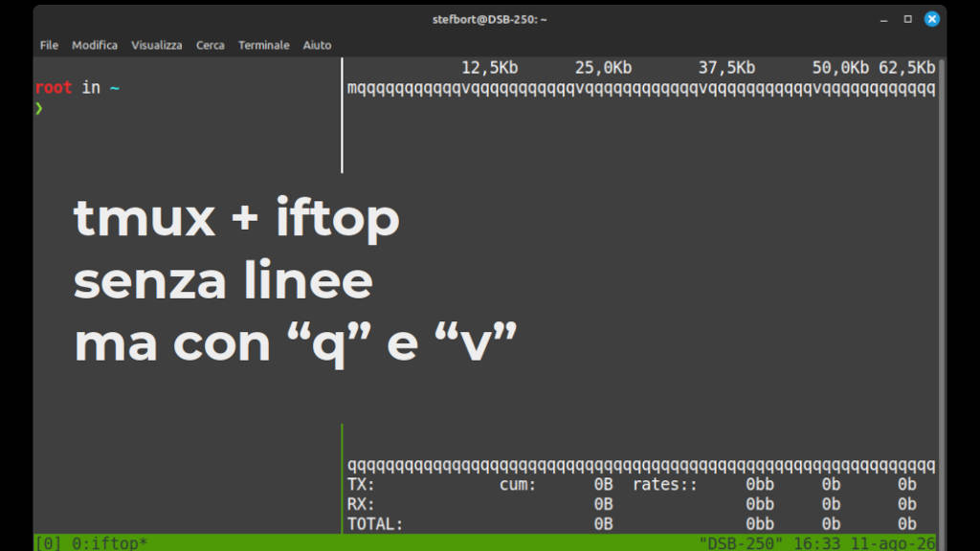
Task: Click the 'cum:' label
Action: pyautogui.click(x=518, y=485)
